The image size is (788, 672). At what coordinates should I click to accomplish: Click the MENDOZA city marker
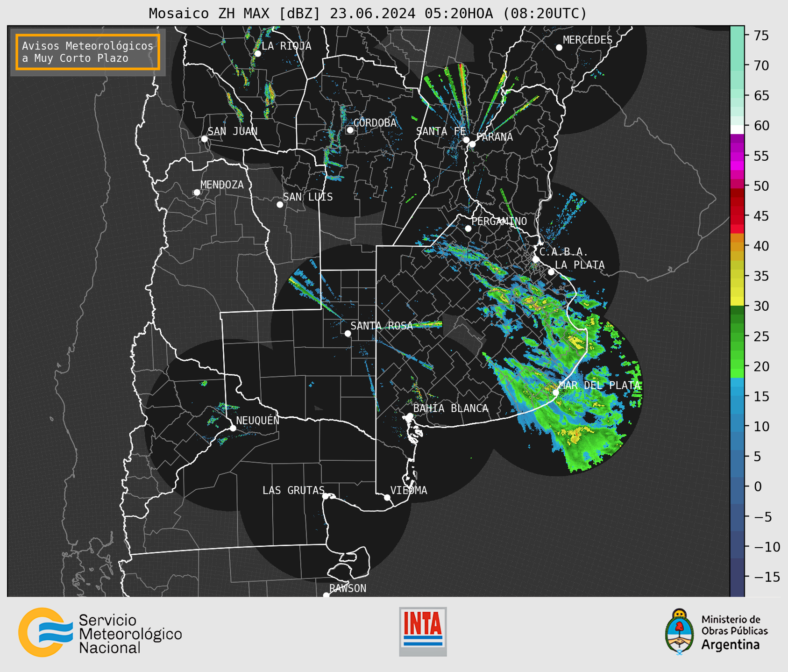coord(197,193)
